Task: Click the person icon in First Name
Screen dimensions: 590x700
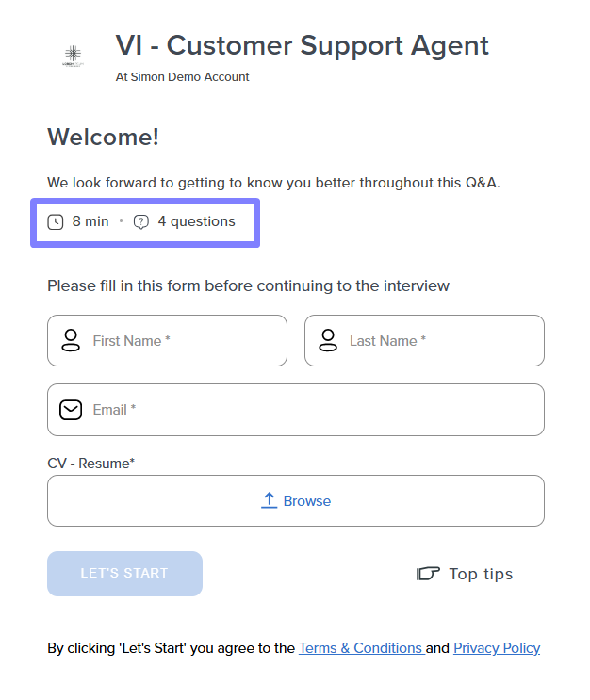Action: tap(71, 340)
